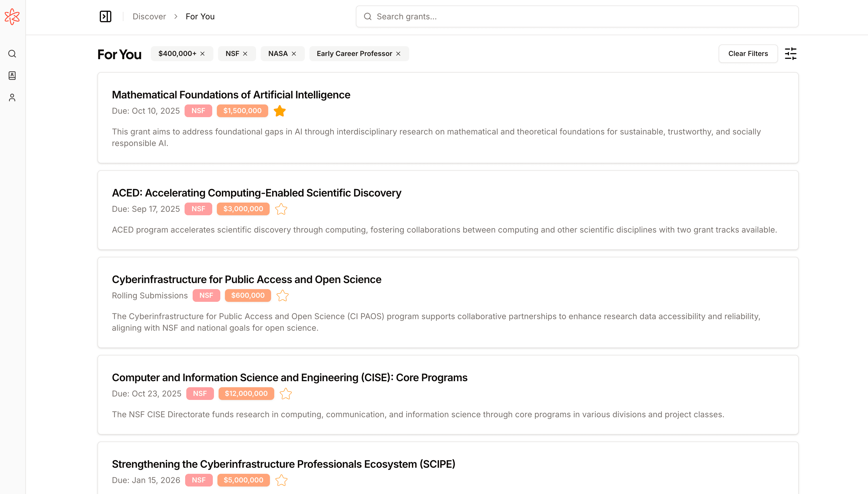868x494 pixels.
Task: Remove the NSF filter chip
Action: (245, 54)
